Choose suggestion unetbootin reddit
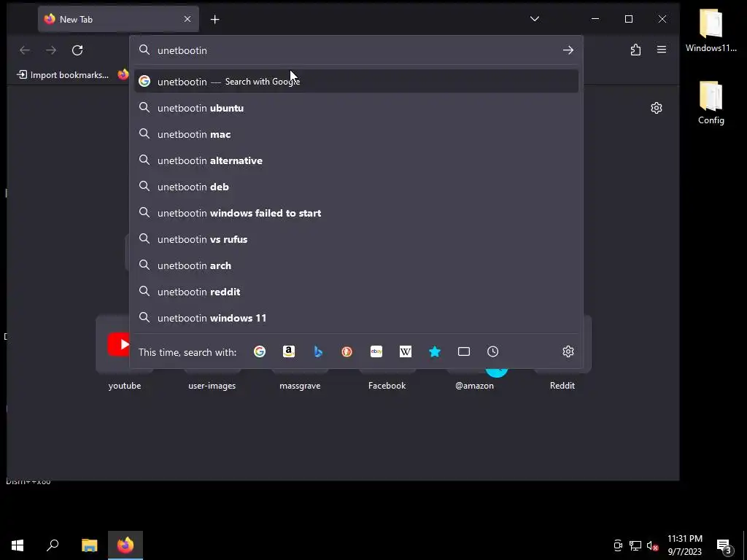 (x=356, y=292)
